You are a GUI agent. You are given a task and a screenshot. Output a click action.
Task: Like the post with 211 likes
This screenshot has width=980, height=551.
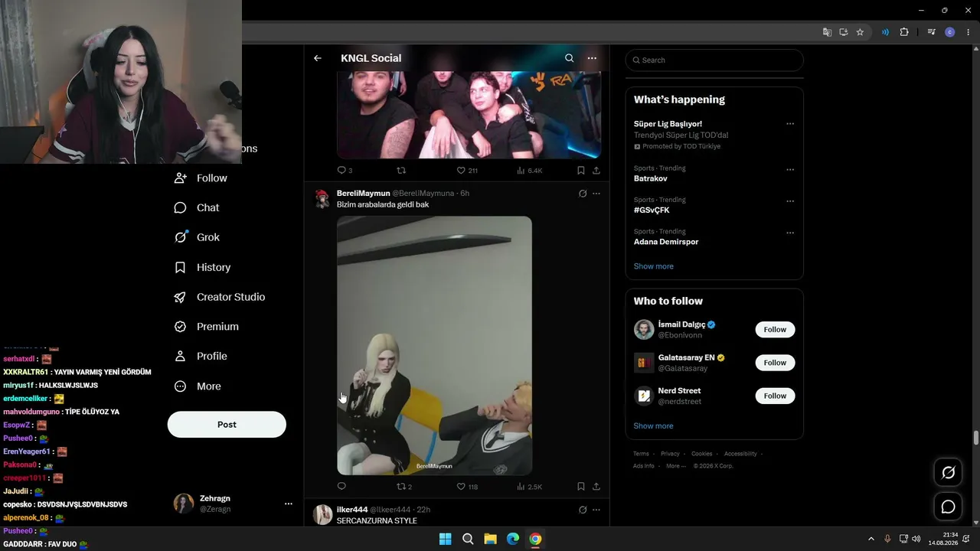pyautogui.click(x=467, y=171)
